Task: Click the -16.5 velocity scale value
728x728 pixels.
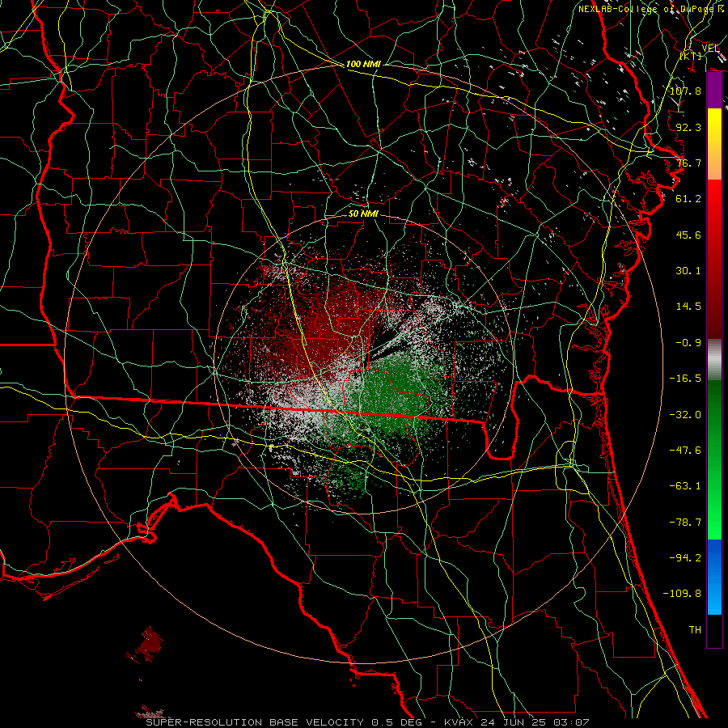Action: (x=685, y=379)
